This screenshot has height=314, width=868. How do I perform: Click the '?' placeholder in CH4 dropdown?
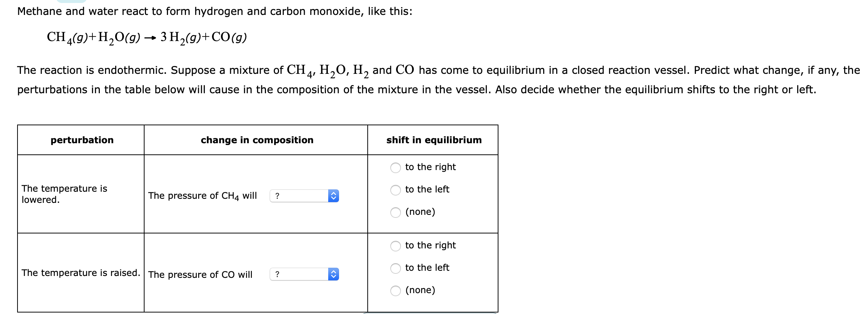point(277,195)
